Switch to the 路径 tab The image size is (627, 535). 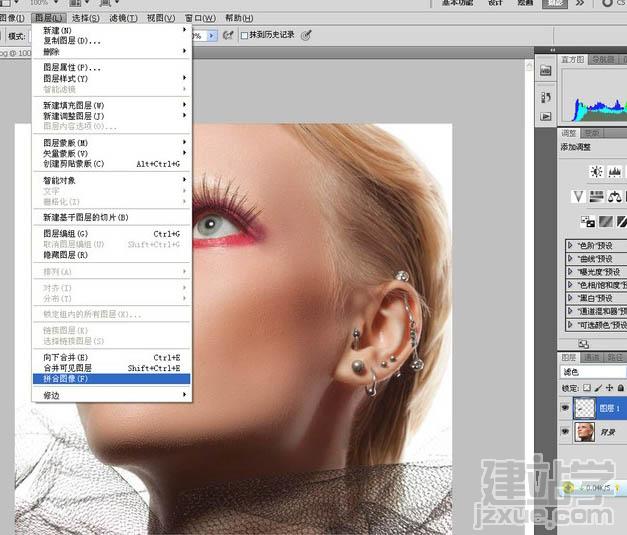[x=615, y=357]
